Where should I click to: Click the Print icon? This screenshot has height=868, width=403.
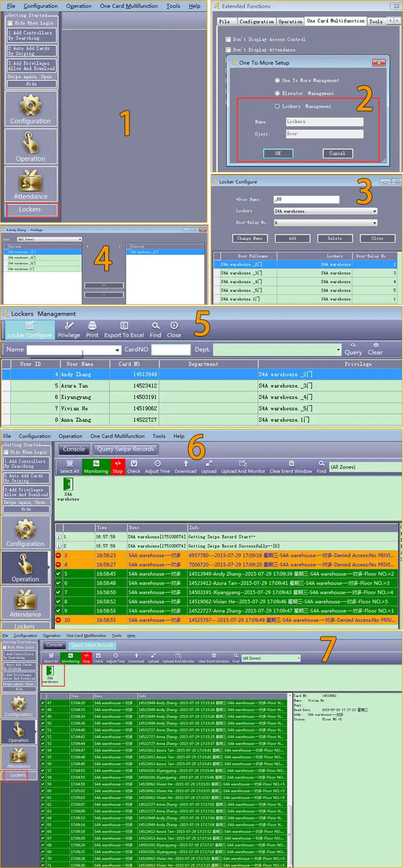click(x=92, y=326)
